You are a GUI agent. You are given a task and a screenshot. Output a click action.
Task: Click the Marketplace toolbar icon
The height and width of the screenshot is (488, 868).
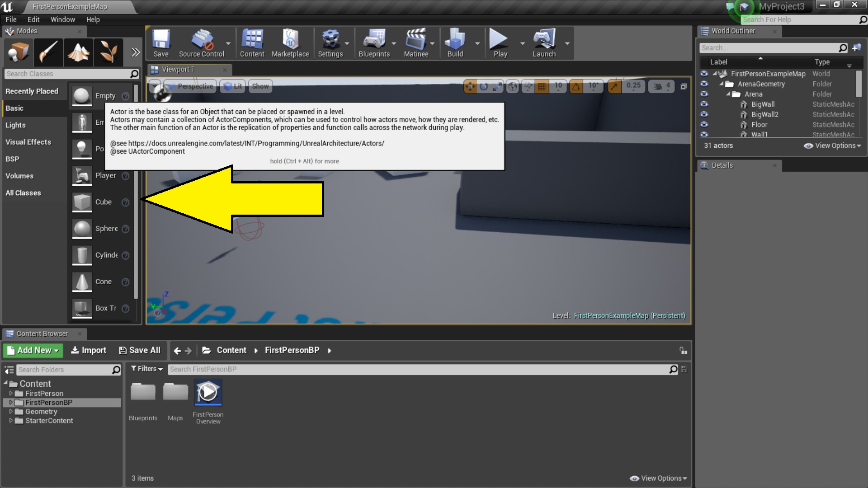289,45
